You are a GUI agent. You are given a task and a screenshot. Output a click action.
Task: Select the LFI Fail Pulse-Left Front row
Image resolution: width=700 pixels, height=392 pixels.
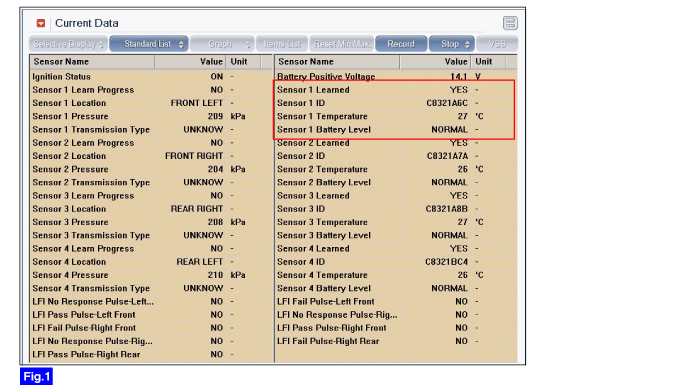tap(396, 302)
